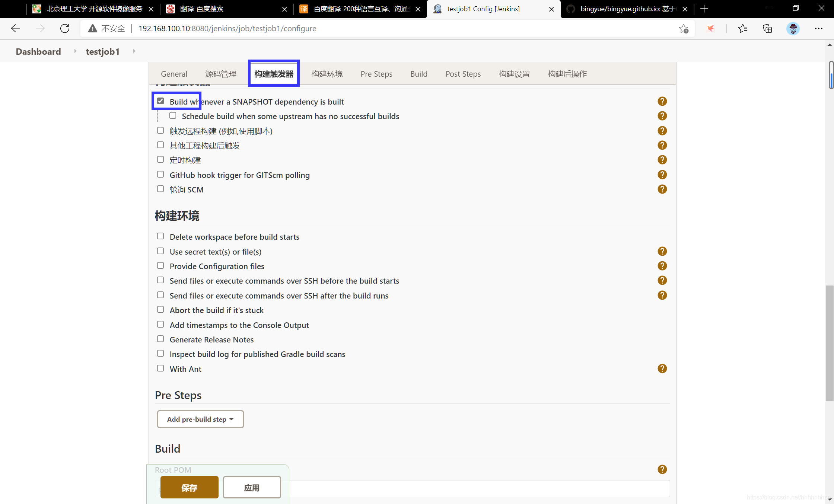The image size is (834, 504).
Task: Switch to bingyue github.io browser tab
Action: point(628,9)
